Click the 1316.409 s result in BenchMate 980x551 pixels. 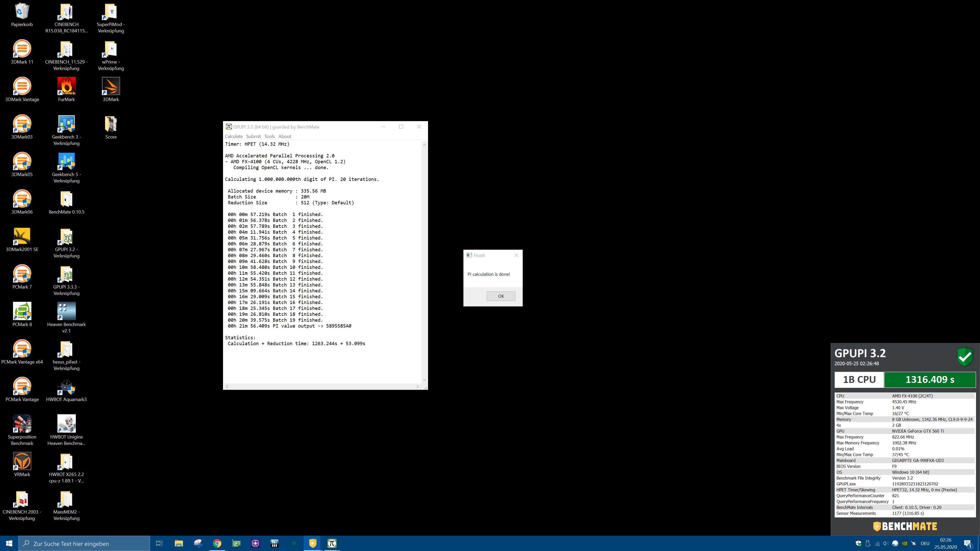930,380
